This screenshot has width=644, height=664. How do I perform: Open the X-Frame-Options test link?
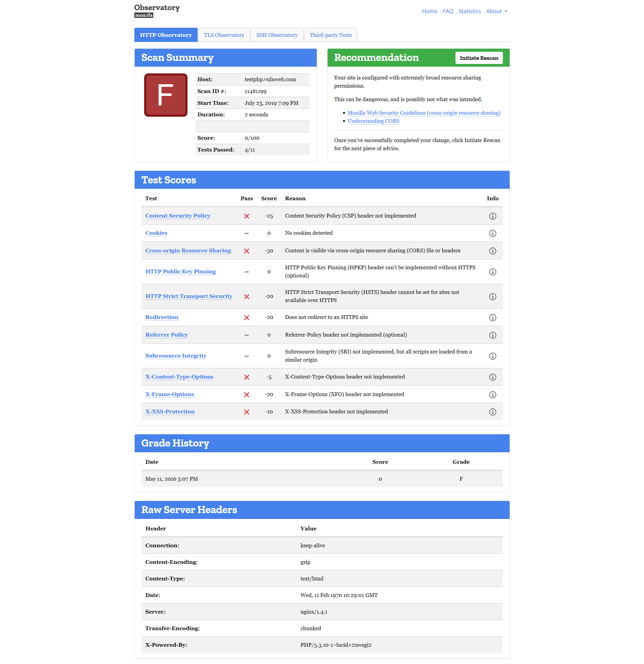pos(170,395)
